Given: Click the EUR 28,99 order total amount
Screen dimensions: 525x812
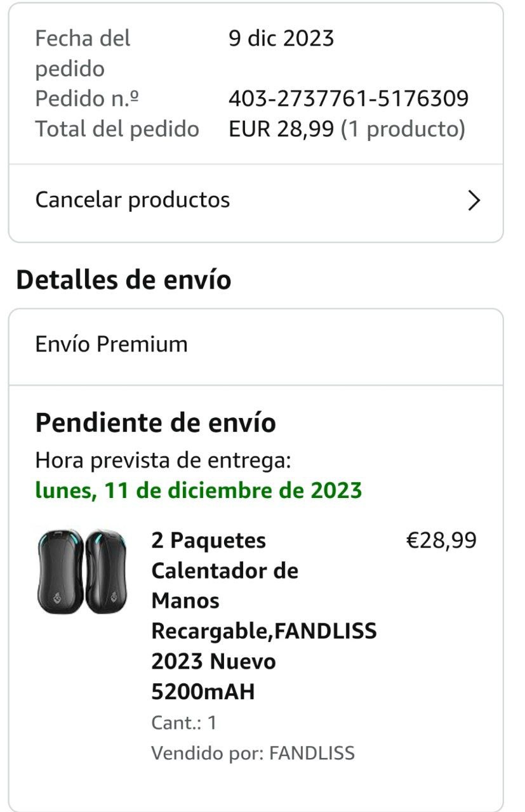Looking at the screenshot, I should [x=281, y=129].
